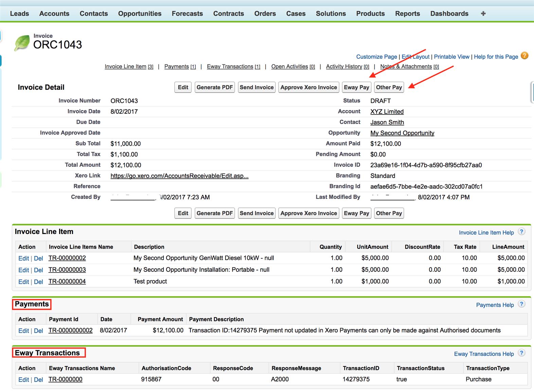The image size is (534, 392).
Task: Open the Opportunities tab
Action: click(140, 14)
